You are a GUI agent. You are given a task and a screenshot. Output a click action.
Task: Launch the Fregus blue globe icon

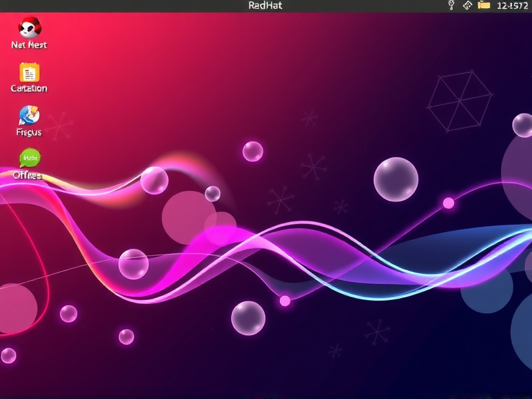(29, 116)
